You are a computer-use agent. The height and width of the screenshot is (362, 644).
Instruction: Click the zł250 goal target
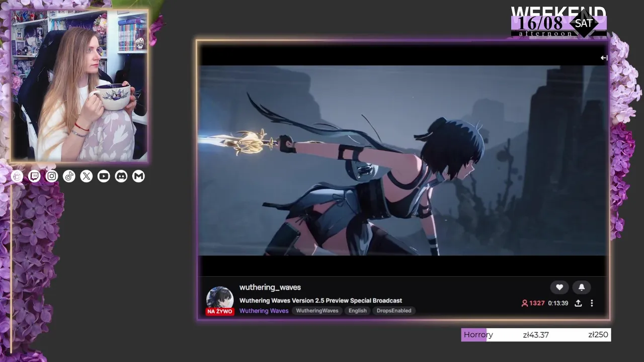pyautogui.click(x=598, y=335)
